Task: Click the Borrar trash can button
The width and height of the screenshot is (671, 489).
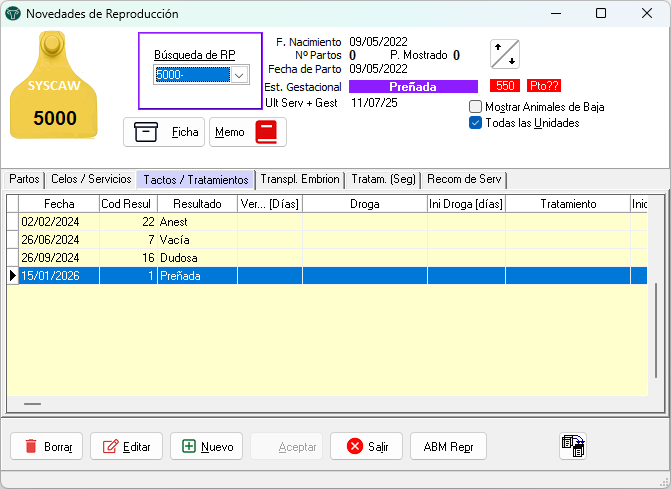Action: point(47,446)
